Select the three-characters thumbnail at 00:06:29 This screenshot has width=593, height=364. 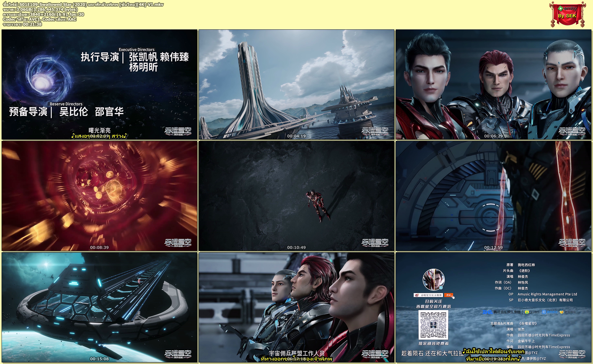[494, 84]
